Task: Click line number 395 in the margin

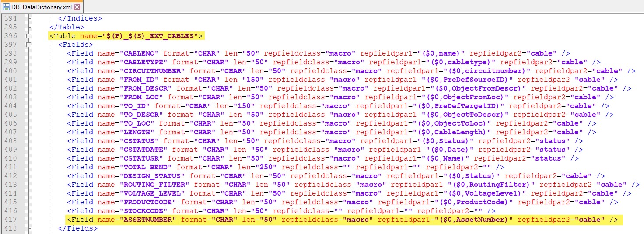Action: [x=10, y=27]
